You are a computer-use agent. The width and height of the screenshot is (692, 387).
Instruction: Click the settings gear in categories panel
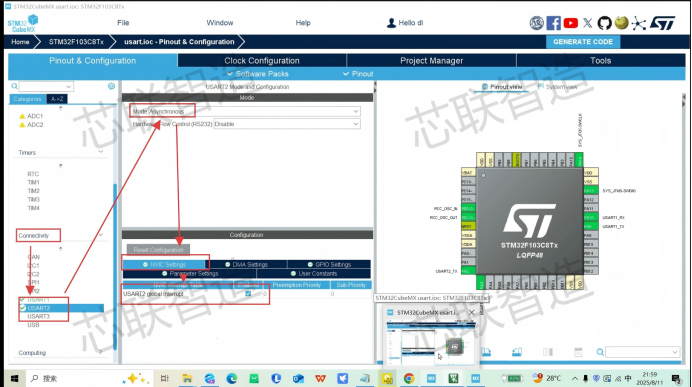click(x=111, y=86)
